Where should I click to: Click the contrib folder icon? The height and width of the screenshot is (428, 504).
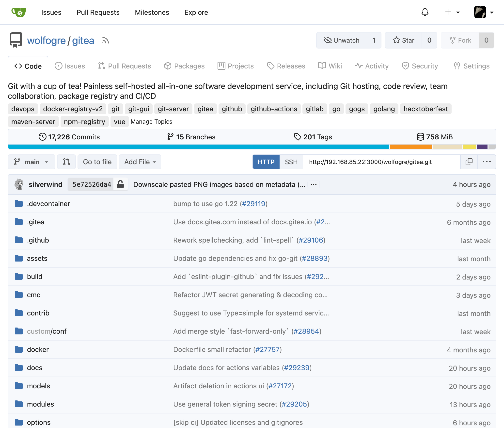tap(19, 313)
